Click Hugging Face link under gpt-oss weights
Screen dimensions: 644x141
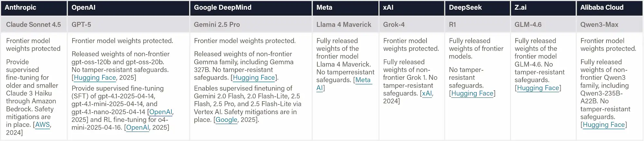pos(95,78)
